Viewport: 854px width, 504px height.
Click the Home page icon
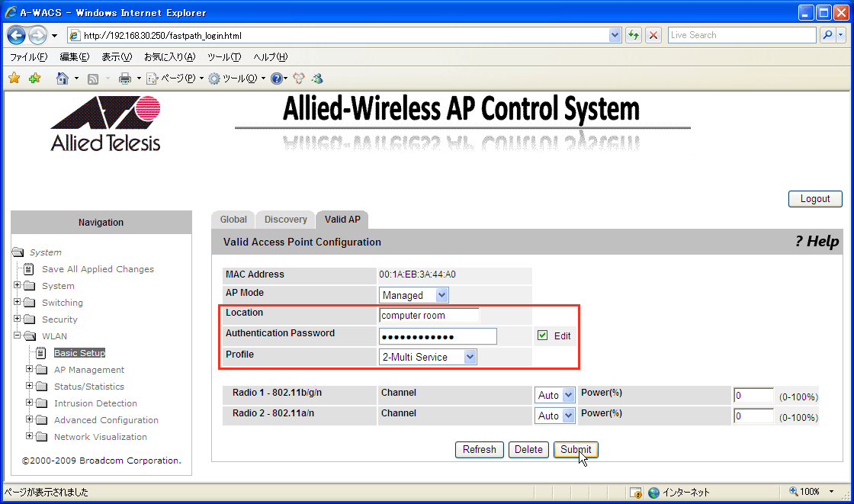click(x=62, y=79)
